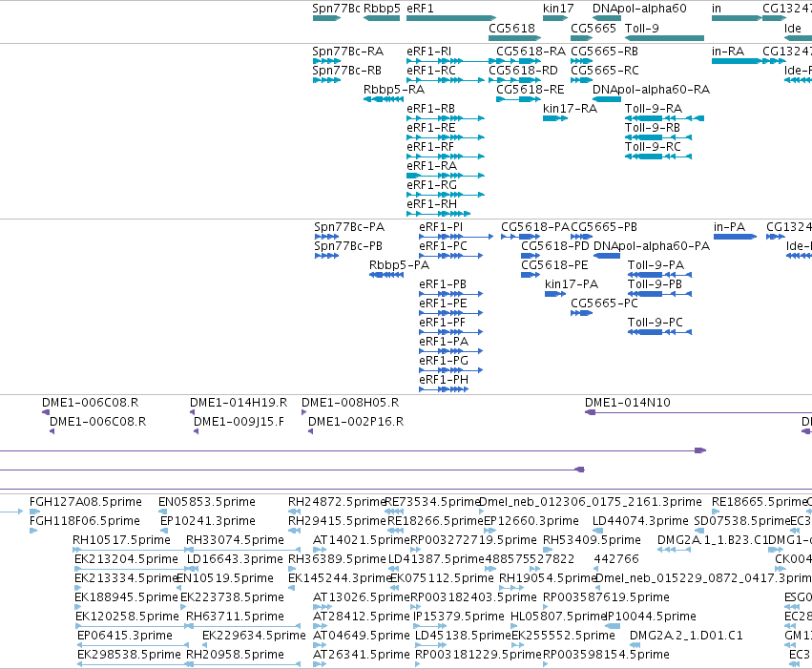This screenshot has height=669, width=812.
Task: Select transcript Toll-9-RC
Action: click(653, 147)
